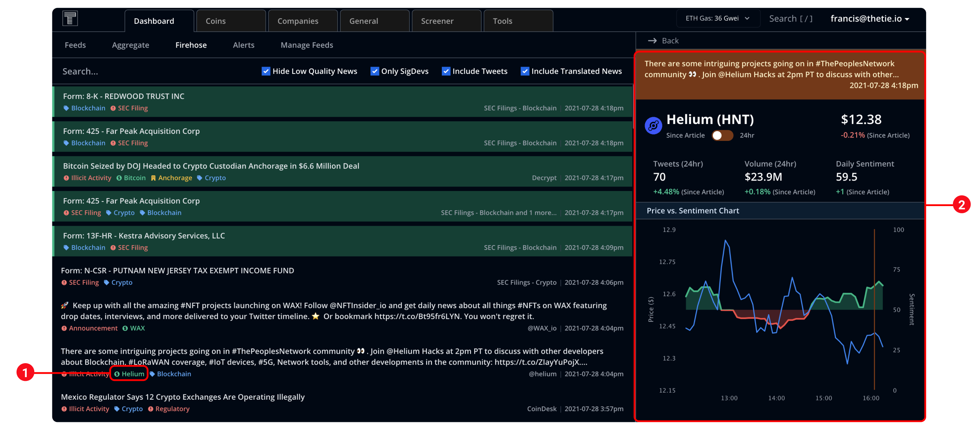Uncheck Hide Low Quality News
This screenshot has width=980, height=431.
(x=266, y=71)
